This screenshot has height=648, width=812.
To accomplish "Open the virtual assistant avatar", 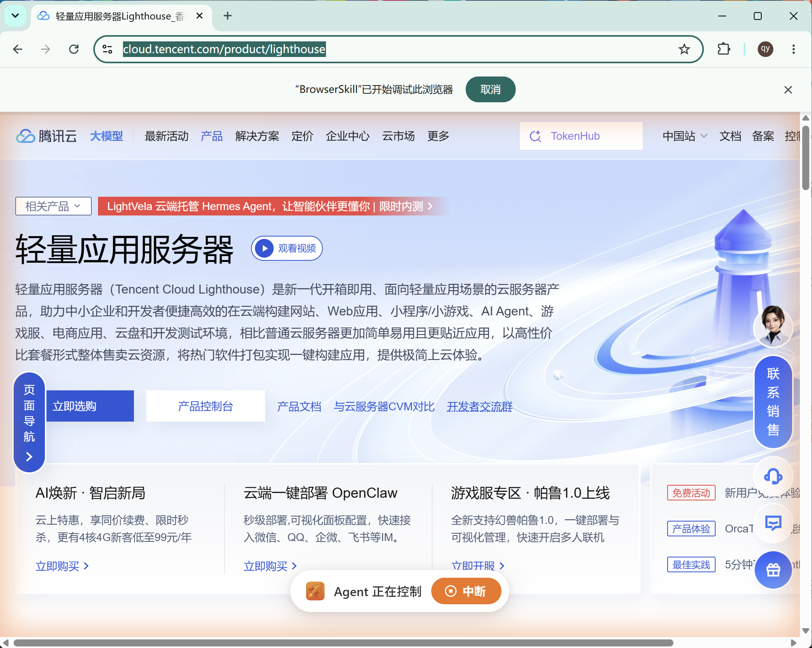I will coord(773,326).
